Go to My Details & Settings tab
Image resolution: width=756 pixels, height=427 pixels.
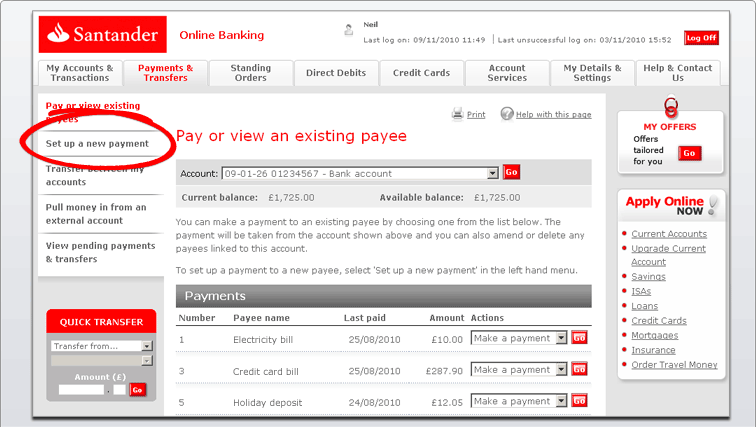tap(593, 73)
